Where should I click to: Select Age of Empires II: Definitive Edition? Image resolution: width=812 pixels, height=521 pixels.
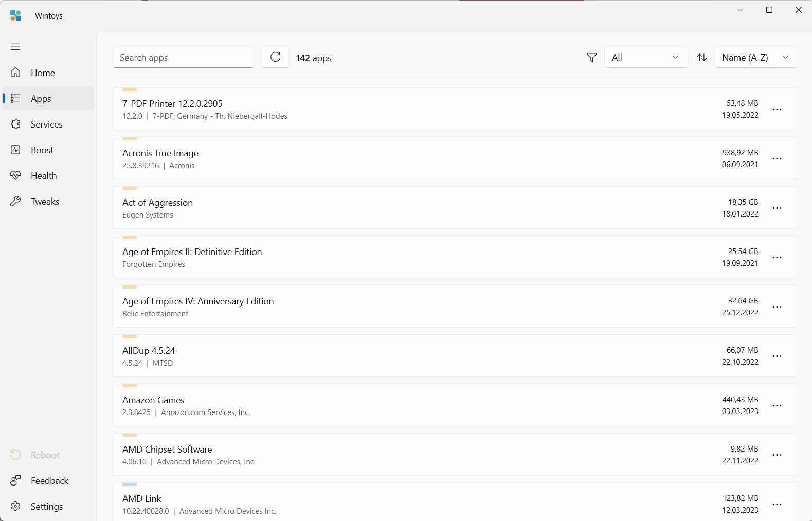[455, 257]
